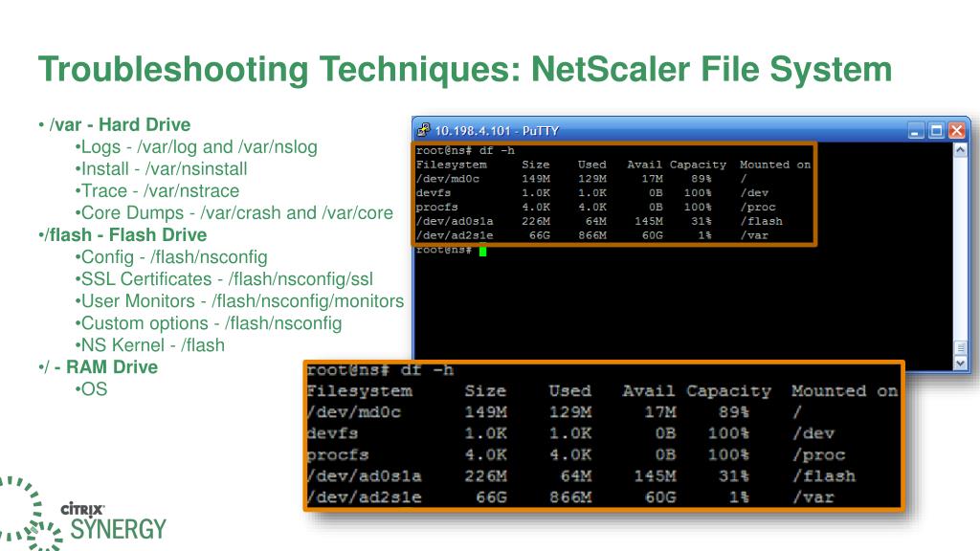The height and width of the screenshot is (551, 980).
Task: Click '/flash' mount point in PuTTY window output
Action: tap(761, 221)
